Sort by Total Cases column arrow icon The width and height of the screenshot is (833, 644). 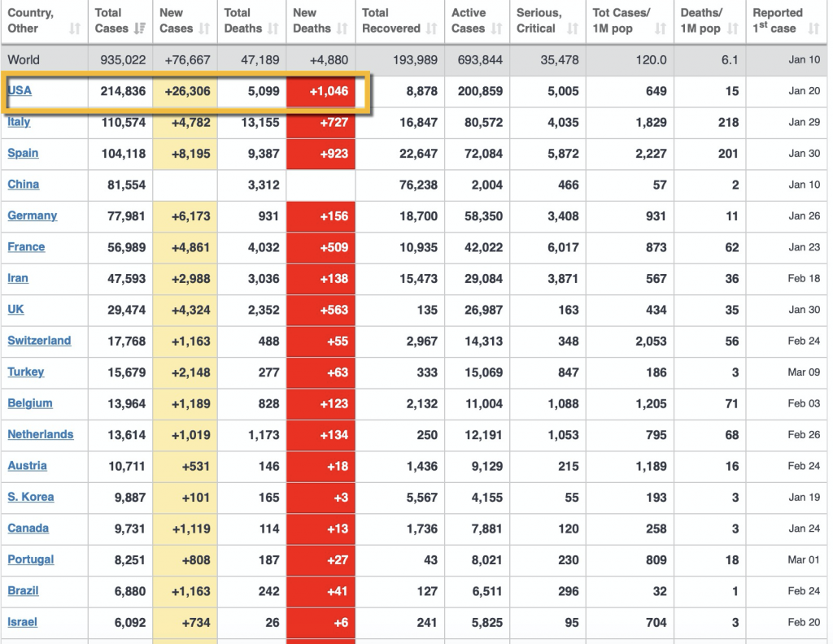pos(141,28)
